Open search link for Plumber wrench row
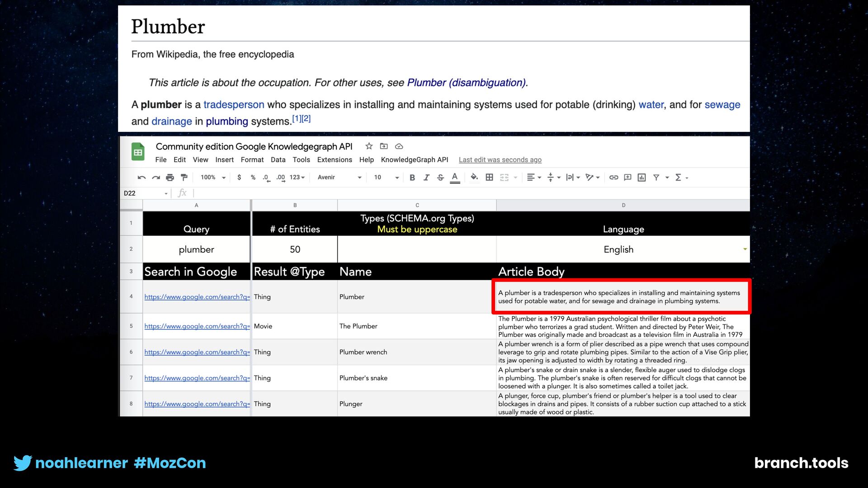The height and width of the screenshot is (488, 868). [x=197, y=352]
